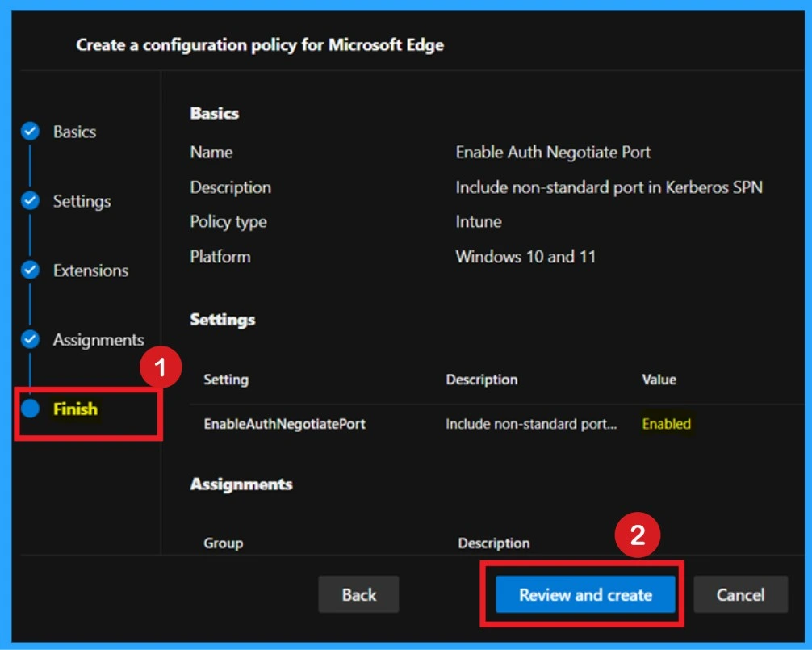Click the 'Group' column header
Image resolution: width=812 pixels, height=650 pixels.
(x=224, y=543)
